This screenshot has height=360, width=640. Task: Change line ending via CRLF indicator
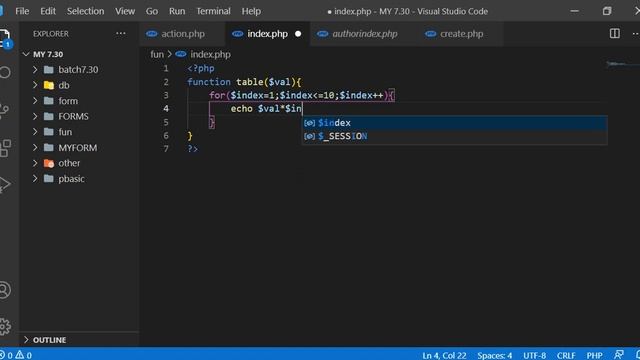pos(566,355)
